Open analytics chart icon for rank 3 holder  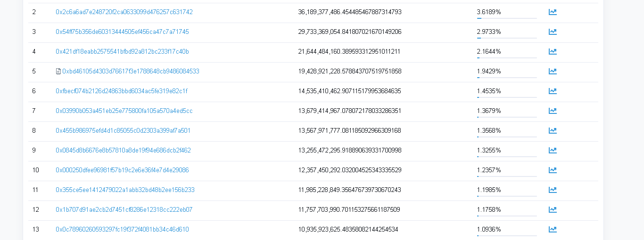pyautogui.click(x=553, y=32)
